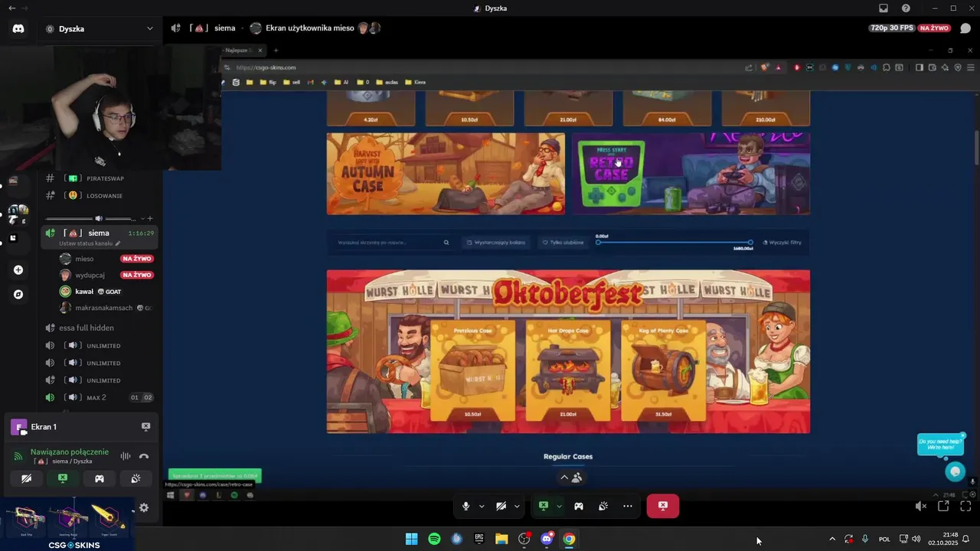Screen dimensions: 980x551
Task: Open voice noise suppression waveform icon
Action: pyautogui.click(x=126, y=456)
